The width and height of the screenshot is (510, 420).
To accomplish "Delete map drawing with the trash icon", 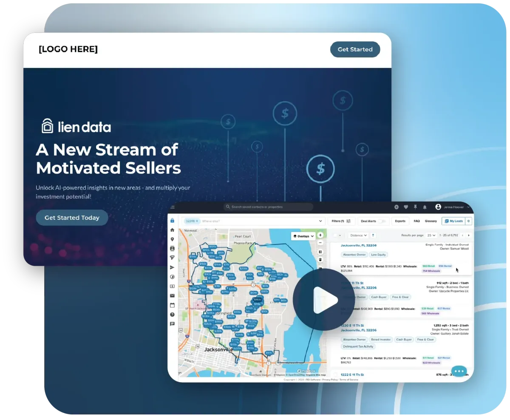I will 320,259.
